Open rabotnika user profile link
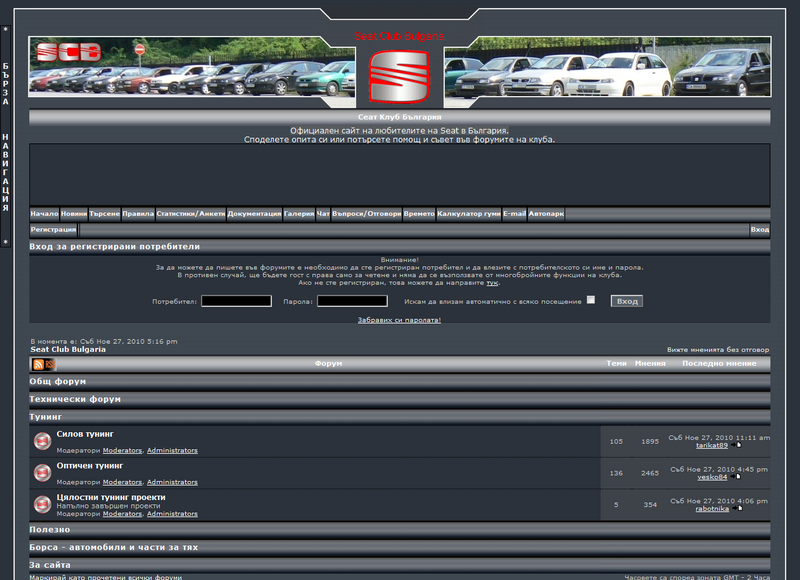This screenshot has height=580, width=800. (x=712, y=509)
